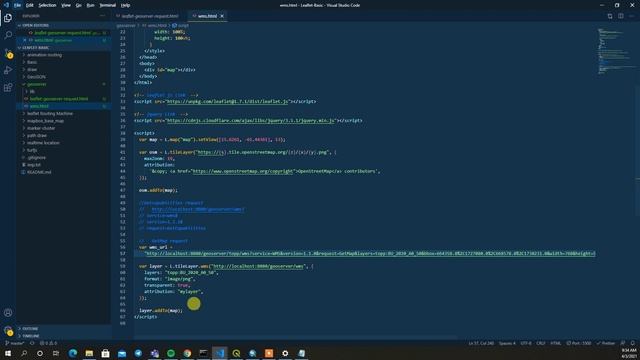This screenshot has height=360, width=640.
Task: Click the HTML language mode indicator
Action: (x=556, y=343)
